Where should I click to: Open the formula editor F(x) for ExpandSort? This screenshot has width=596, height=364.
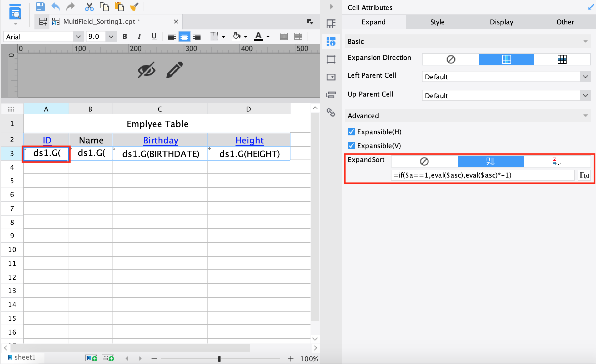click(584, 175)
